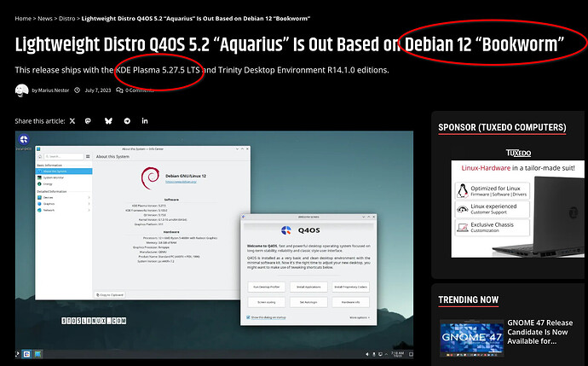Image resolution: width=588 pixels, height=366 pixels.
Task: Open the GNOME 47 thumbnail image
Action: (x=472, y=338)
